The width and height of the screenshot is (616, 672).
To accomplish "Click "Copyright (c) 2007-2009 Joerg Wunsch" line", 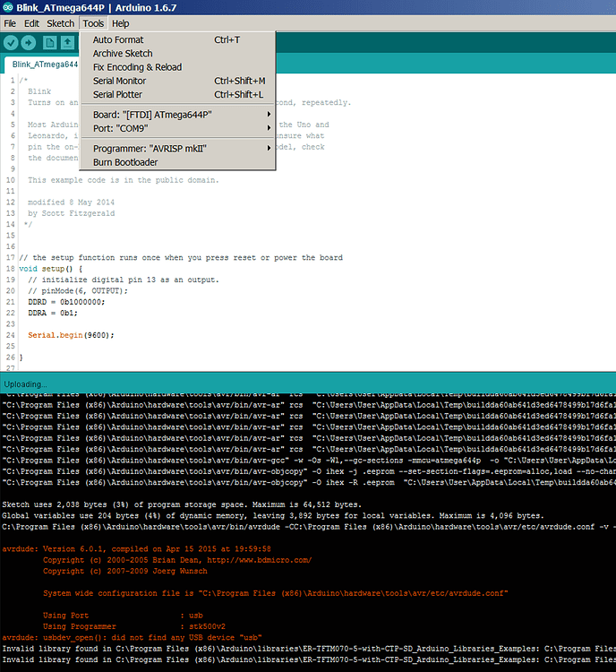I will tap(125, 571).
